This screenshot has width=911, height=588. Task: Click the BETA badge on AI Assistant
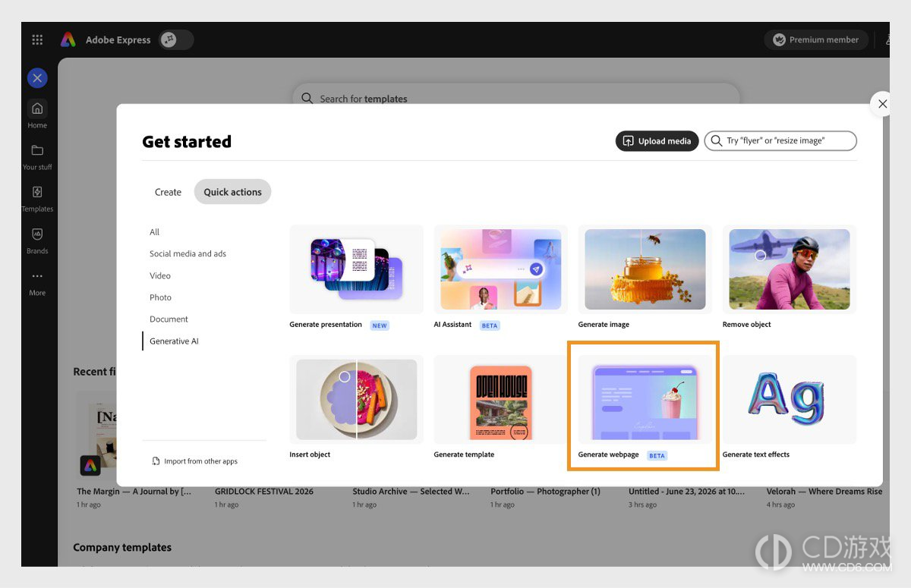tap(490, 325)
